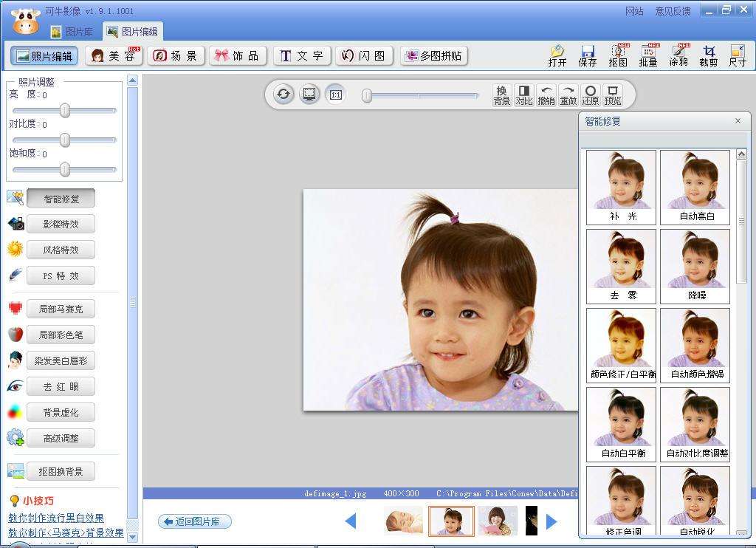
Task: Click the 1:1 actual size icon
Action: click(336, 94)
